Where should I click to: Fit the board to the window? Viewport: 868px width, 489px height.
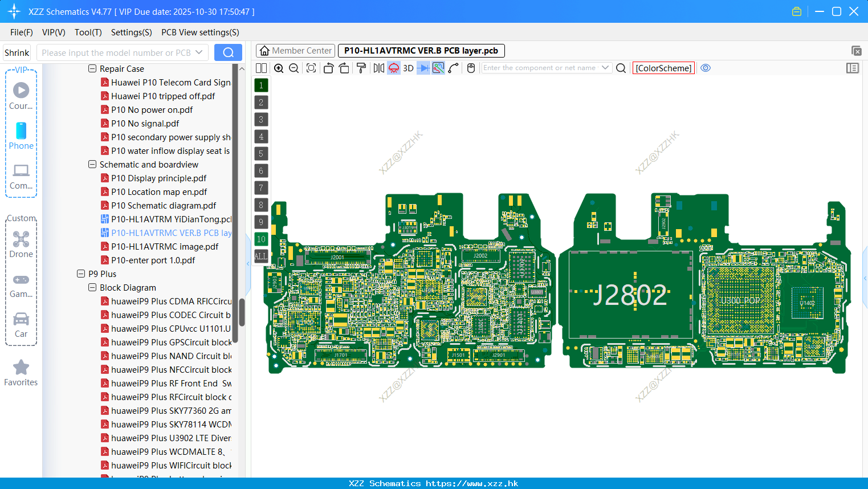point(311,68)
